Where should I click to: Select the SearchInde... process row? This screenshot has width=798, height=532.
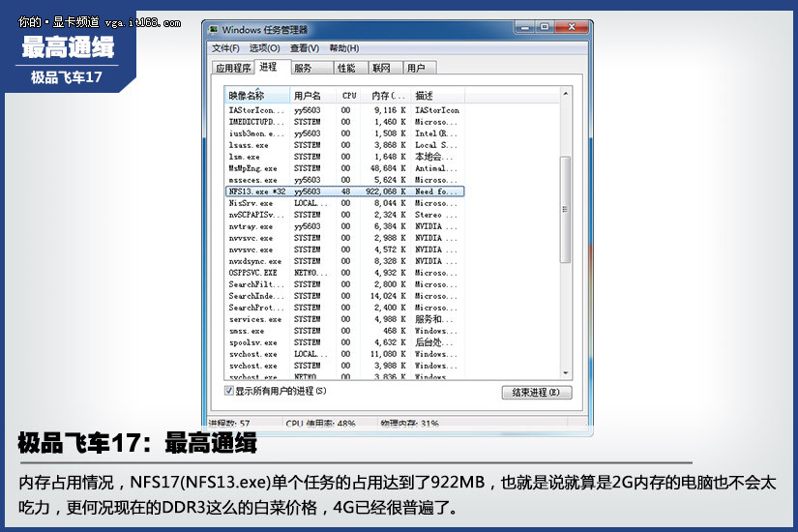[344, 296]
